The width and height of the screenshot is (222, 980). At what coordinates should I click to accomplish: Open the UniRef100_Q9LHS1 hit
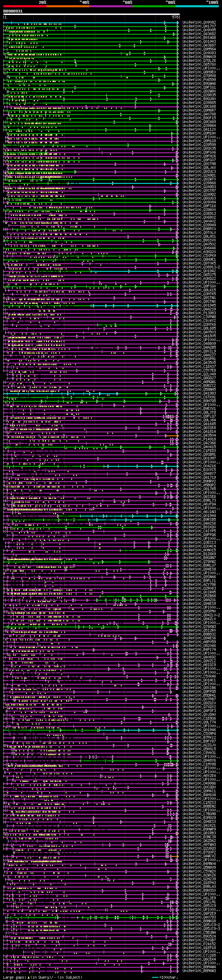click(x=199, y=236)
